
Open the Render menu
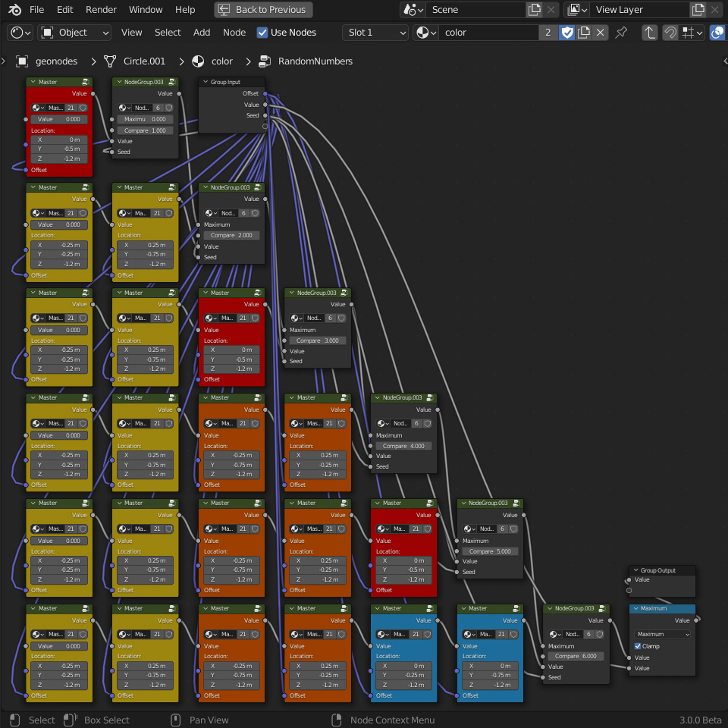point(101,10)
